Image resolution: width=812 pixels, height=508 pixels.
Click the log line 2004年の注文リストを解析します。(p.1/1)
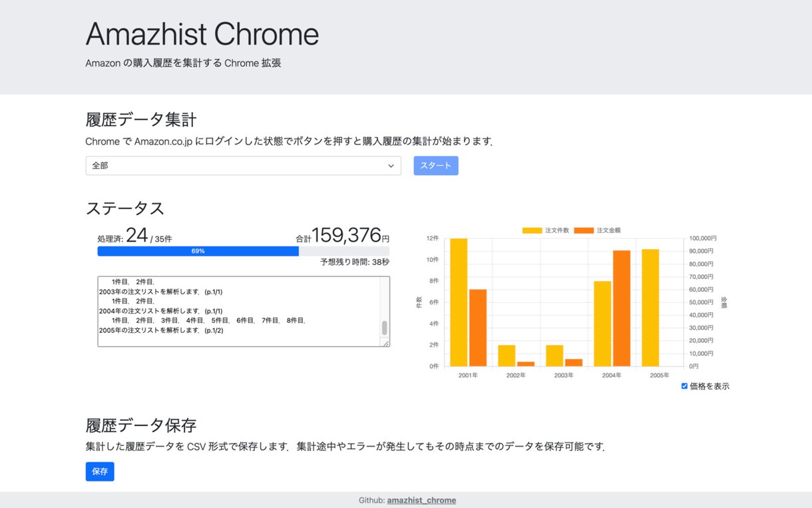[160, 311]
